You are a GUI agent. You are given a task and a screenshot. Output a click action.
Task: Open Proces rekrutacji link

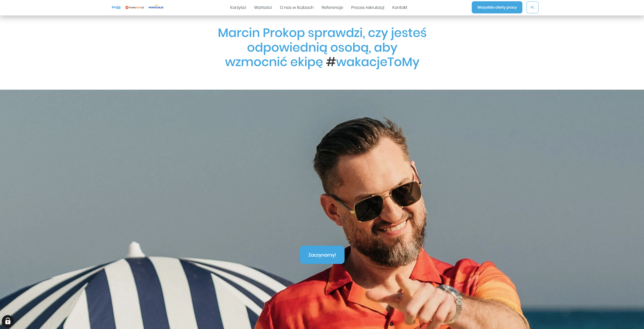pyautogui.click(x=368, y=8)
